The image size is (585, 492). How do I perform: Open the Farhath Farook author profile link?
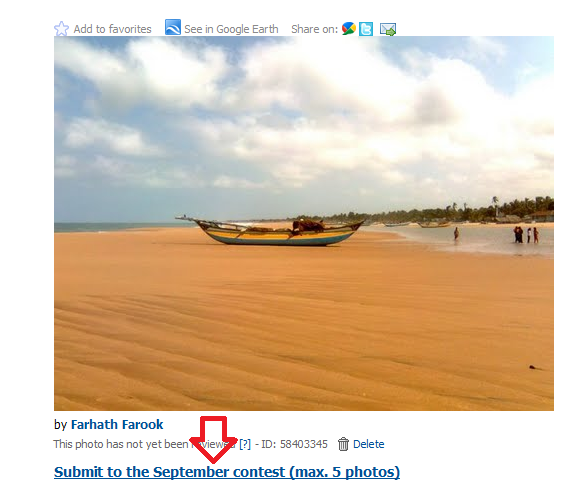(117, 424)
